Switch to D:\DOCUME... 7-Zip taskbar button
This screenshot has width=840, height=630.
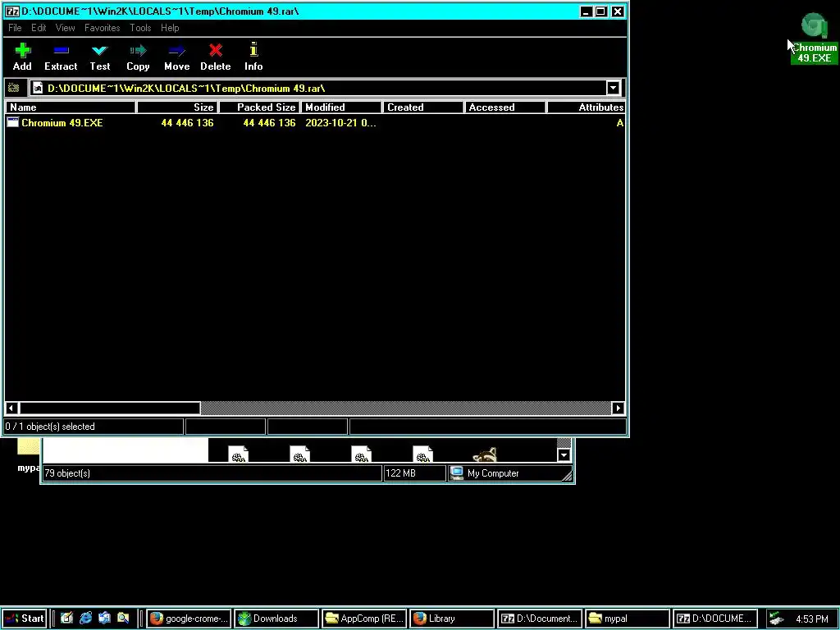coord(715,619)
